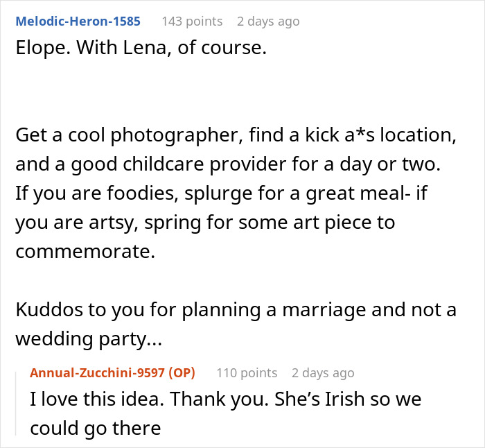This screenshot has height=448, width=485.
Task: Open the Melodic-Heron-1585 user profile
Action: 78,21
